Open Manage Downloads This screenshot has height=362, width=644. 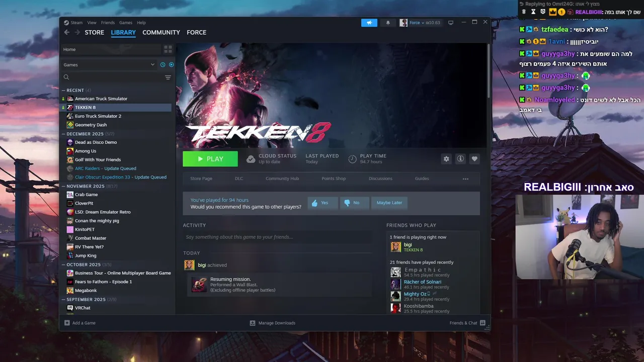coord(273,323)
